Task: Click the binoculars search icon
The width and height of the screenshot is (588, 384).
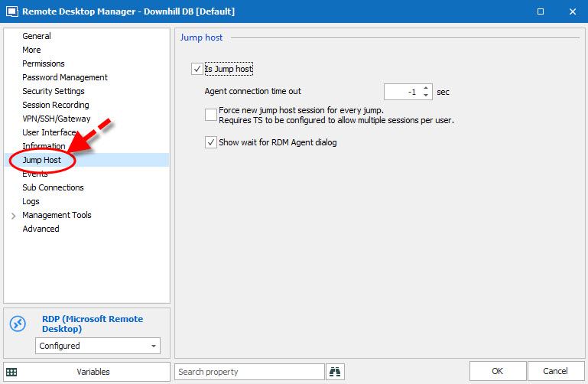Action: [335, 372]
